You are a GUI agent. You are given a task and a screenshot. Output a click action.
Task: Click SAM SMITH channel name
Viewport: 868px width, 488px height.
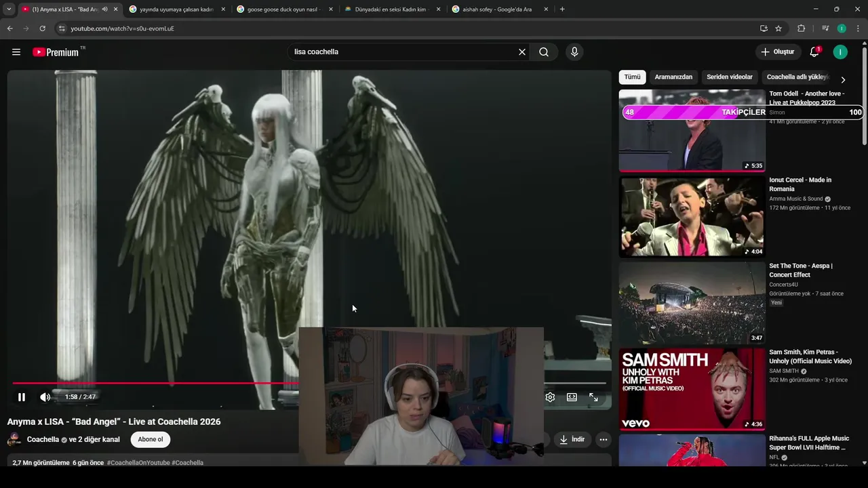pos(784,371)
